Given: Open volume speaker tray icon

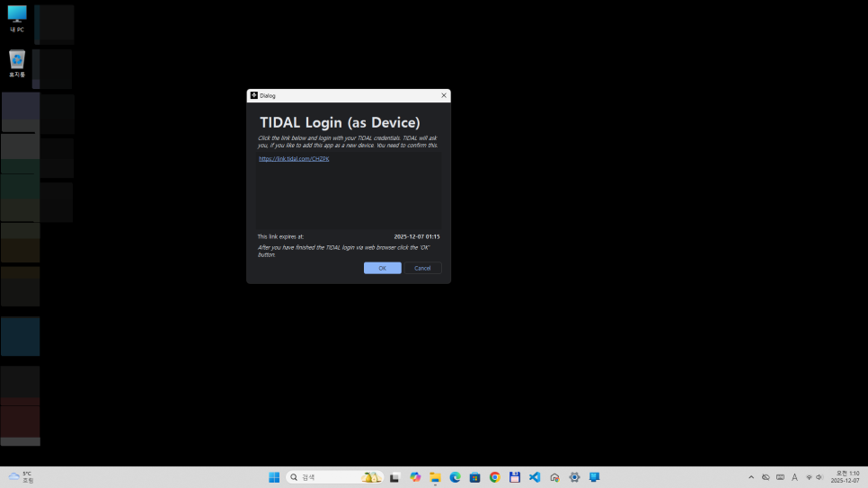Looking at the screenshot, I should coord(819,477).
